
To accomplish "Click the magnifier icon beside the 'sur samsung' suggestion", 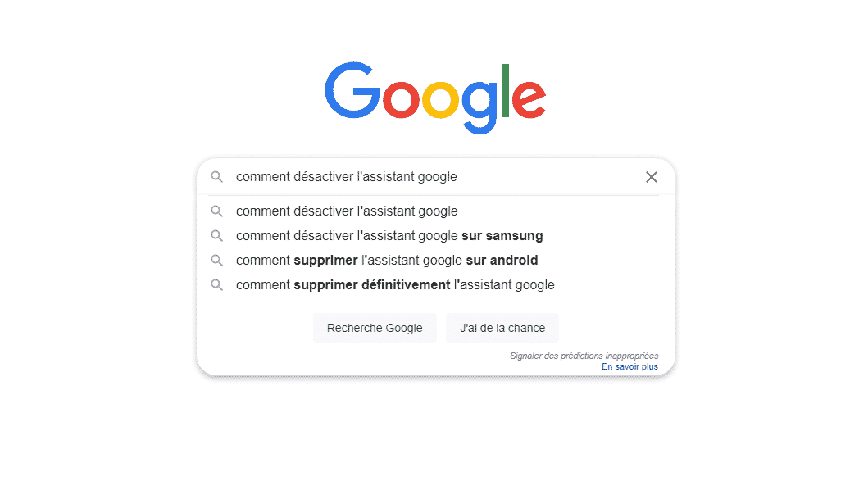I will click(217, 235).
